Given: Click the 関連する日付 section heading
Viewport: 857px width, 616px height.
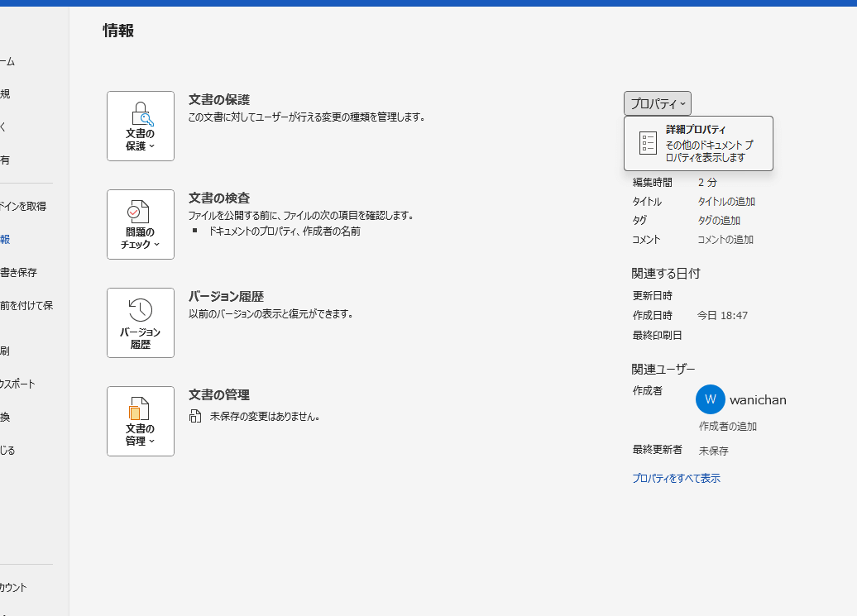Looking at the screenshot, I should [x=666, y=274].
